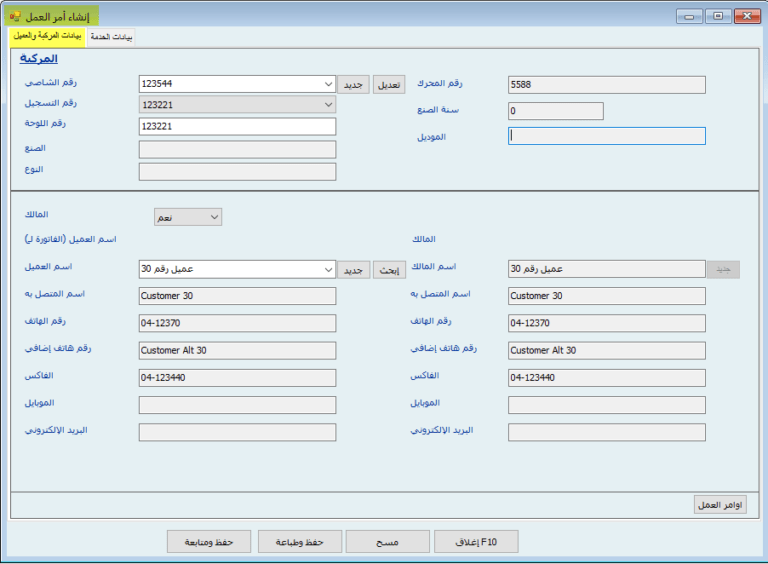Expand the اسم العميل combo box
Image resolution: width=768 pixels, height=564 pixels.
328,270
